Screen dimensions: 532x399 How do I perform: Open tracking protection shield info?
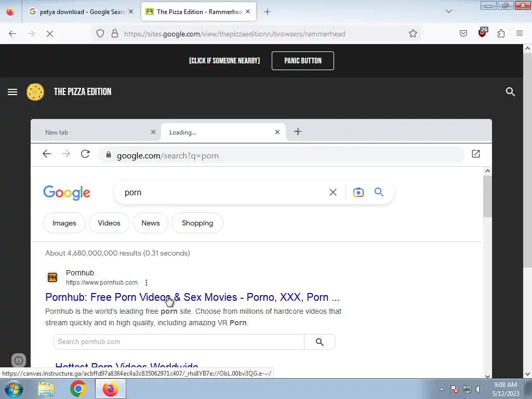pos(100,34)
